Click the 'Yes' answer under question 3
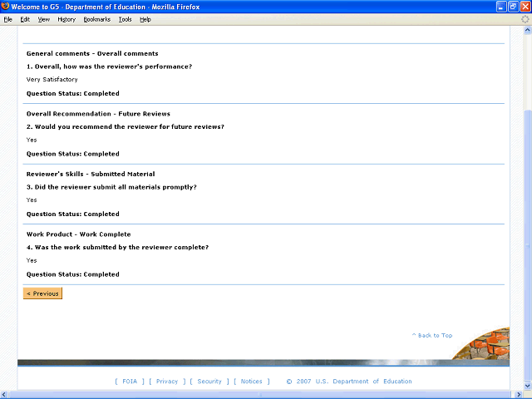The height and width of the screenshot is (399, 532). click(x=32, y=199)
